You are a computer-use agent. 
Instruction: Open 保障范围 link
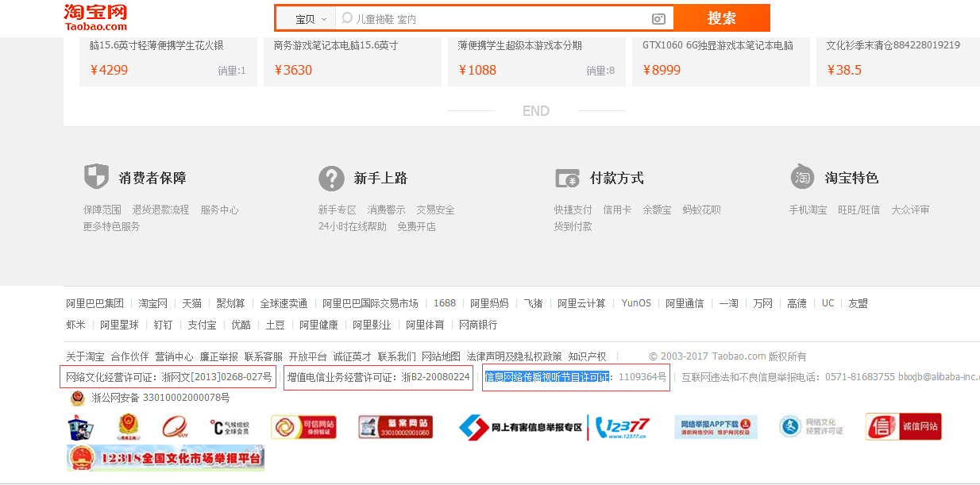coord(102,210)
